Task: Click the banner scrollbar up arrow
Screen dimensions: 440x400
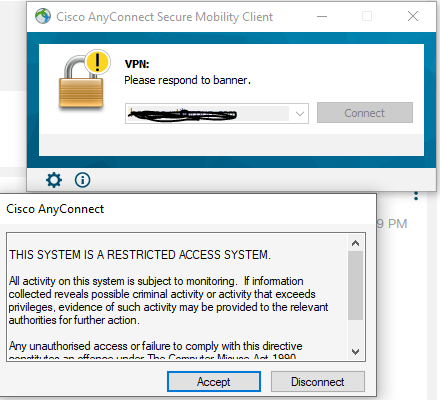Action: [x=355, y=243]
